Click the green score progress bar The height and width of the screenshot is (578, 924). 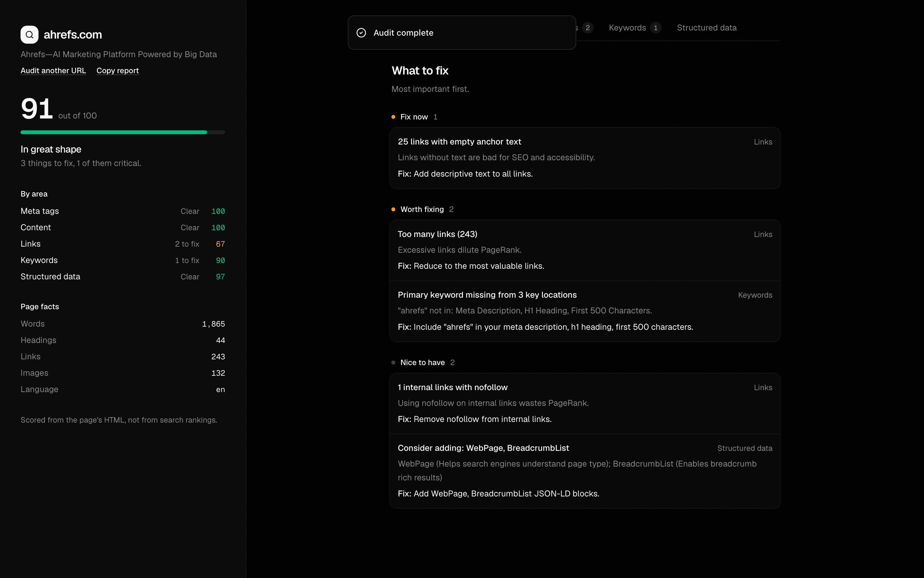[113, 132]
